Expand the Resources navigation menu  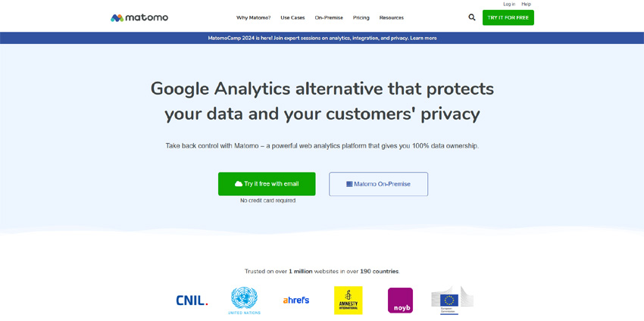392,17
